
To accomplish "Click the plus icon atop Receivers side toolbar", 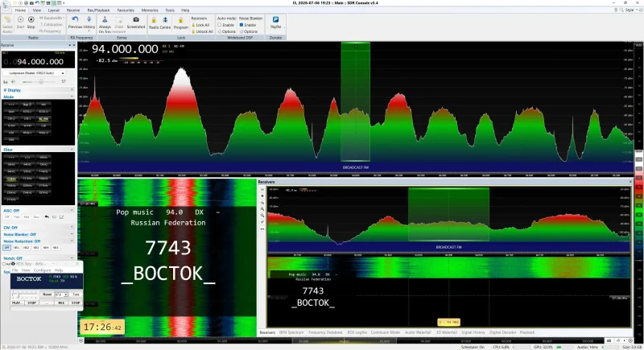I will pos(262,196).
